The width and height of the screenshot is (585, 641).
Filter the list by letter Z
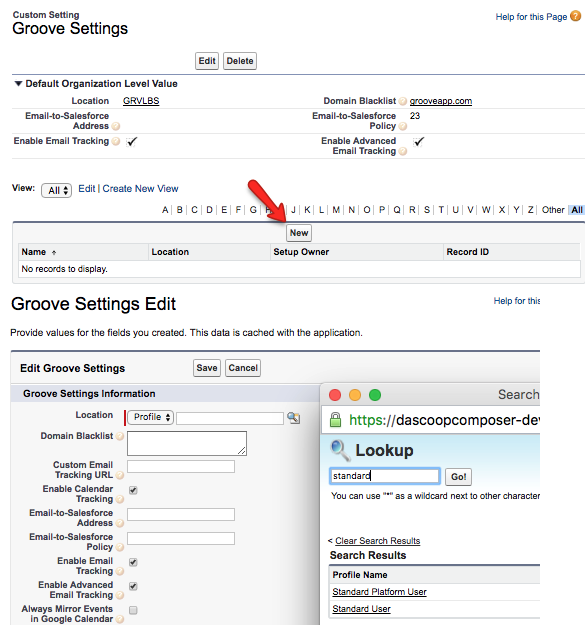pyautogui.click(x=530, y=210)
